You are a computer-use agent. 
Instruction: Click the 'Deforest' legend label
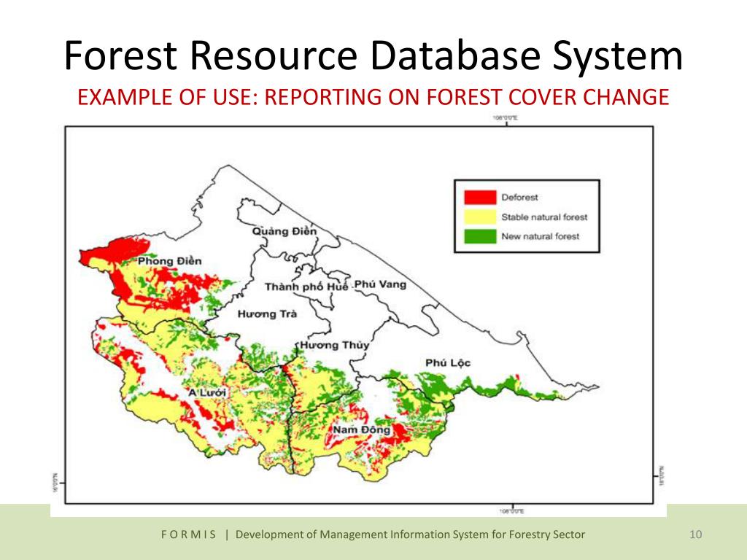click(519, 197)
